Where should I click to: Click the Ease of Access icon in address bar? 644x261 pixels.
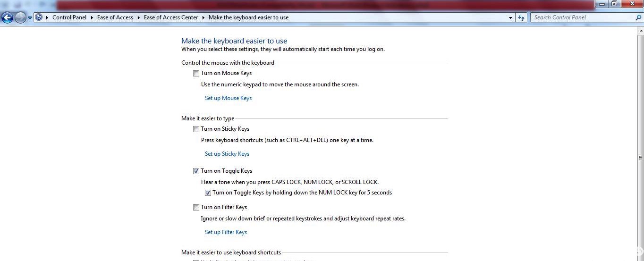[39, 17]
